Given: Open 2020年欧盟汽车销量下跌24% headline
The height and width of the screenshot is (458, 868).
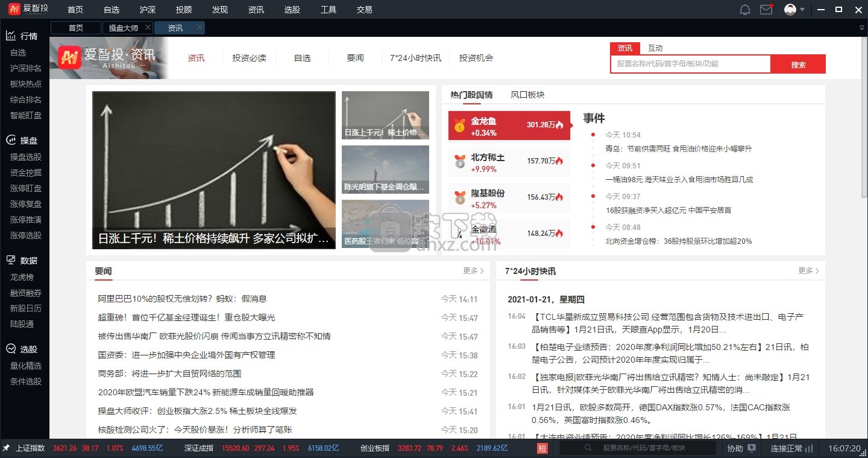Looking at the screenshot, I should click(x=206, y=392).
